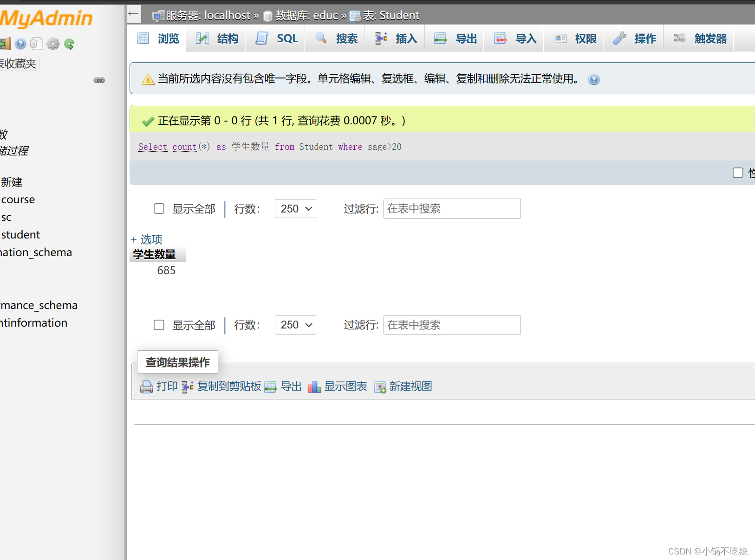Click the navigation refresh icon
The height and width of the screenshot is (560, 755).
[x=69, y=44]
